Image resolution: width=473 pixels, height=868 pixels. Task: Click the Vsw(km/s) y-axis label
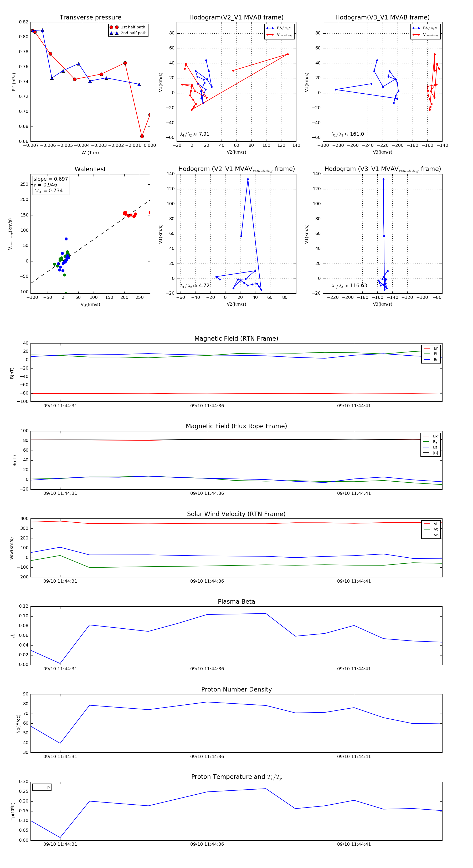pyautogui.click(x=12, y=548)
